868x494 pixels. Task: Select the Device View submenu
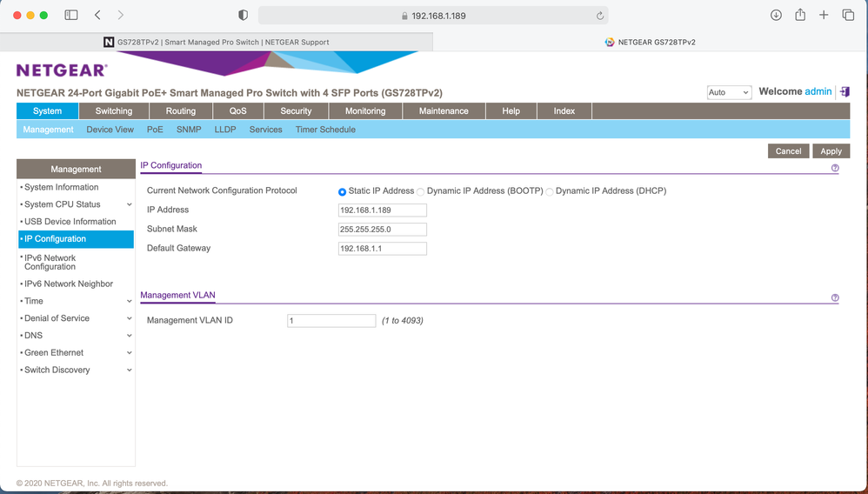point(110,129)
